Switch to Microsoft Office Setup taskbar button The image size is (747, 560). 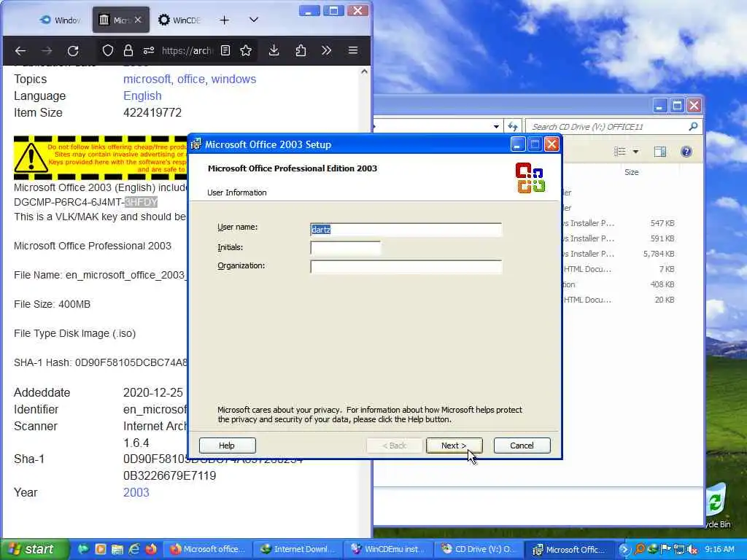coord(569,549)
